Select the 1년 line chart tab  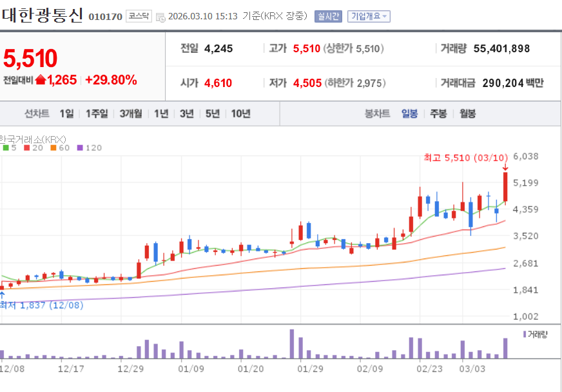[x=161, y=113]
